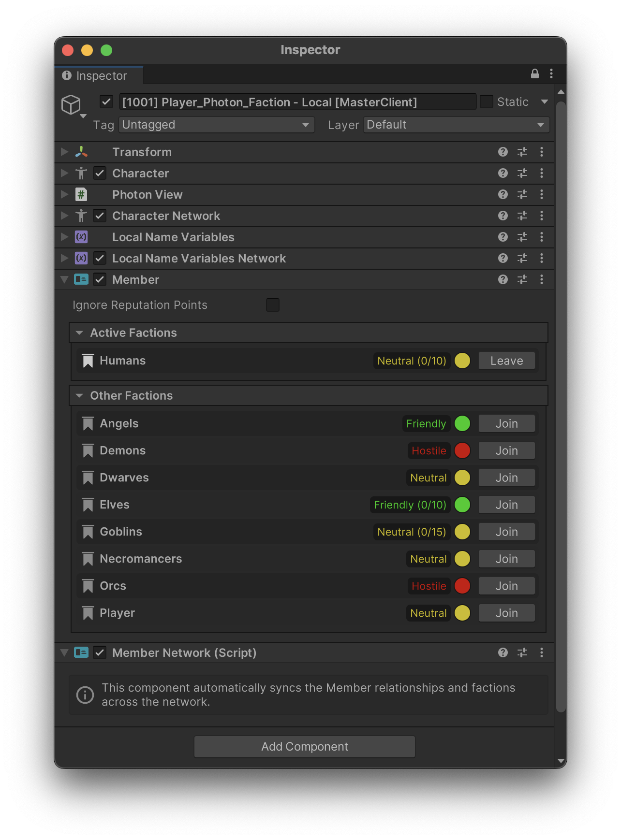
Task: Enable Ignore Reputation Points checkbox
Action: coord(273,305)
